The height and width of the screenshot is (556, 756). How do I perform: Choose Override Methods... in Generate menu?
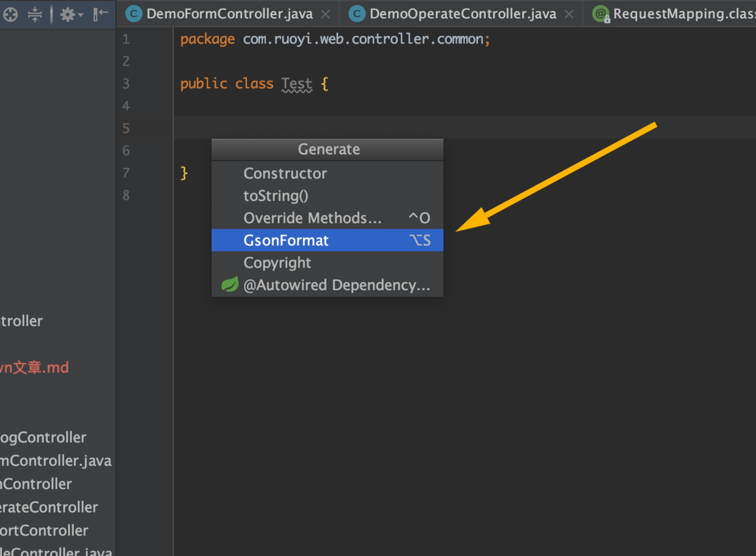tap(313, 218)
